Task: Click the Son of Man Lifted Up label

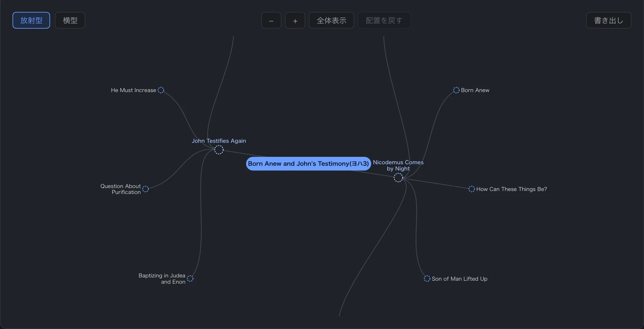Action: [459, 279]
